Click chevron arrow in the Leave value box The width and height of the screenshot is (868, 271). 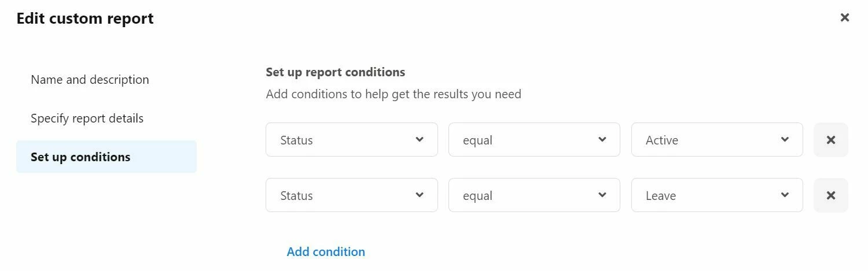pos(785,195)
